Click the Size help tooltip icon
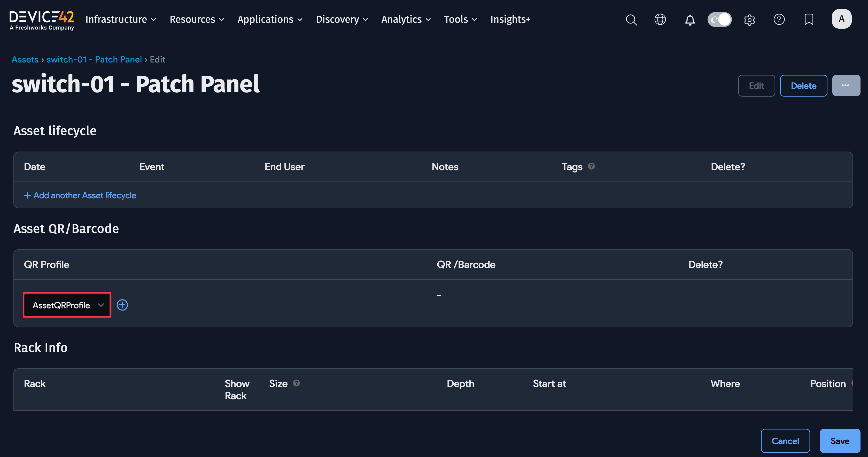This screenshot has width=868, height=457. [x=296, y=383]
